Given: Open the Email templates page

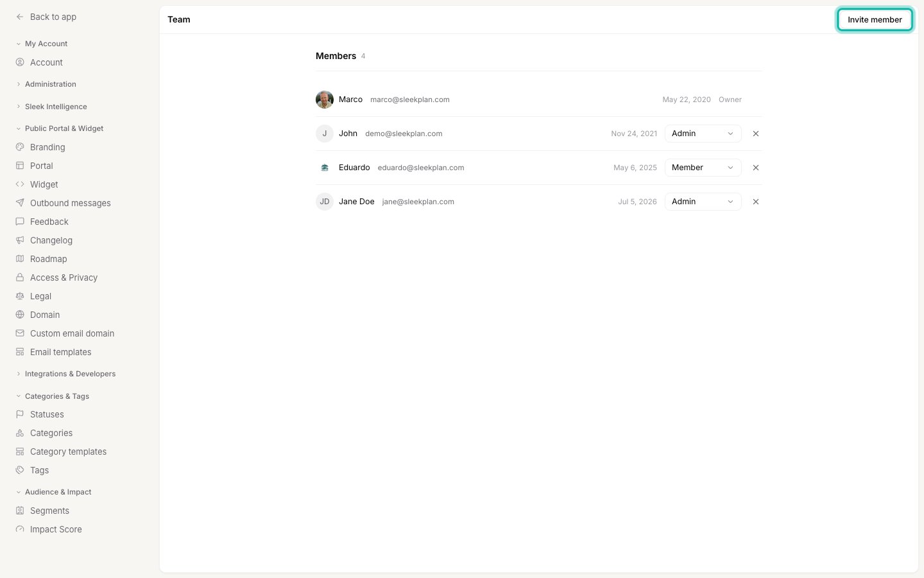Looking at the screenshot, I should click(61, 352).
